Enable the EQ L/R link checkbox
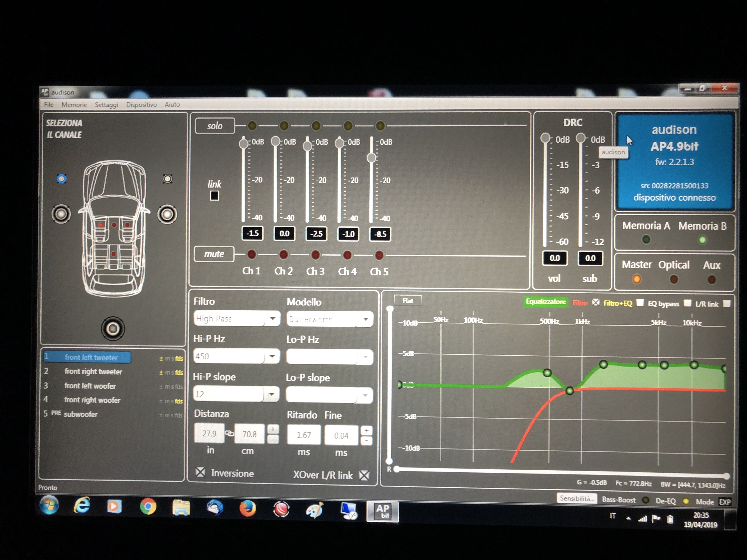 [727, 304]
